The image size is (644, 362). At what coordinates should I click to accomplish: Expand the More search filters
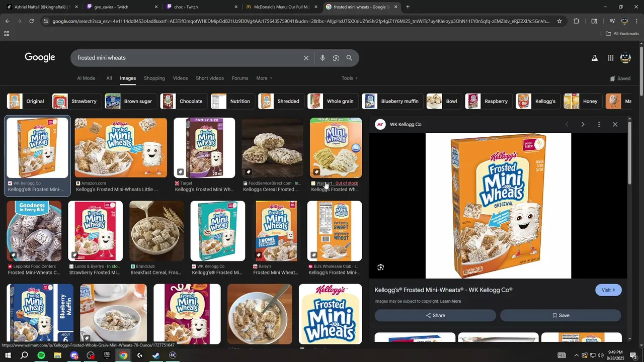[264, 78]
